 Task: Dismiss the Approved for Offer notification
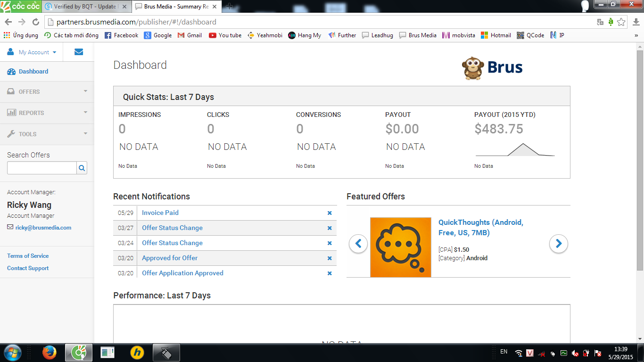tap(330, 258)
